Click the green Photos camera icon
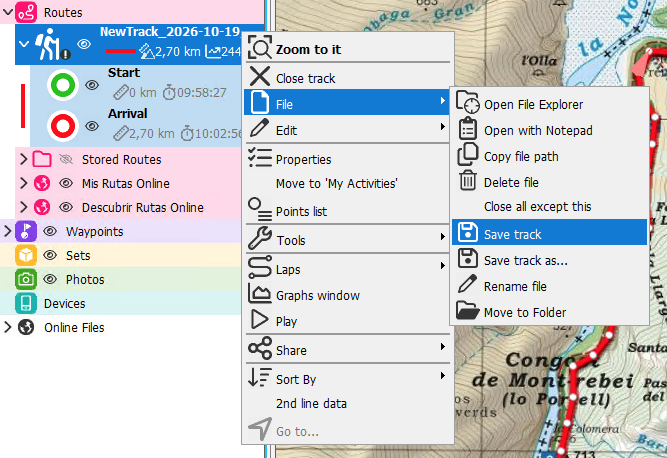 [26, 279]
